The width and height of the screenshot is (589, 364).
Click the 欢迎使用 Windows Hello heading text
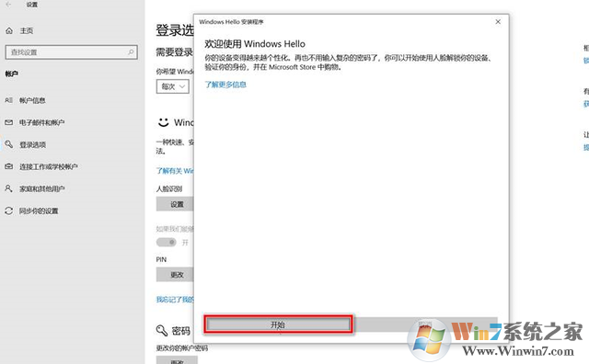pos(255,44)
